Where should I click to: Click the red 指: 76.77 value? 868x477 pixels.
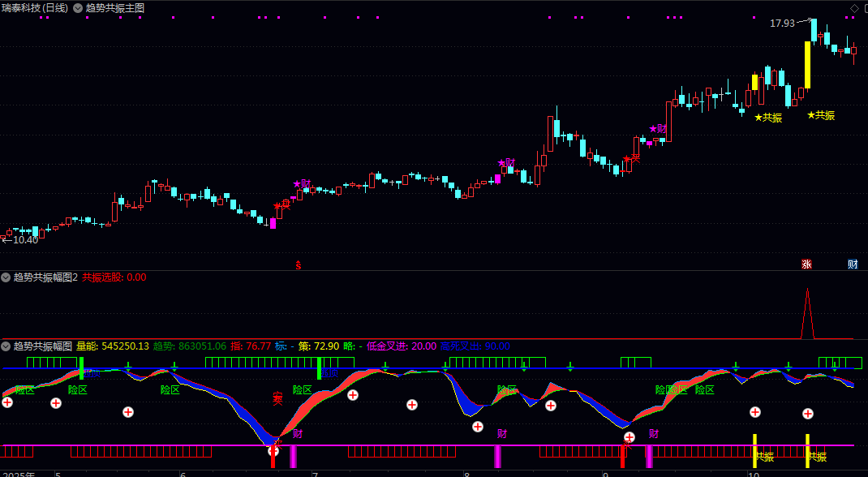(251, 346)
